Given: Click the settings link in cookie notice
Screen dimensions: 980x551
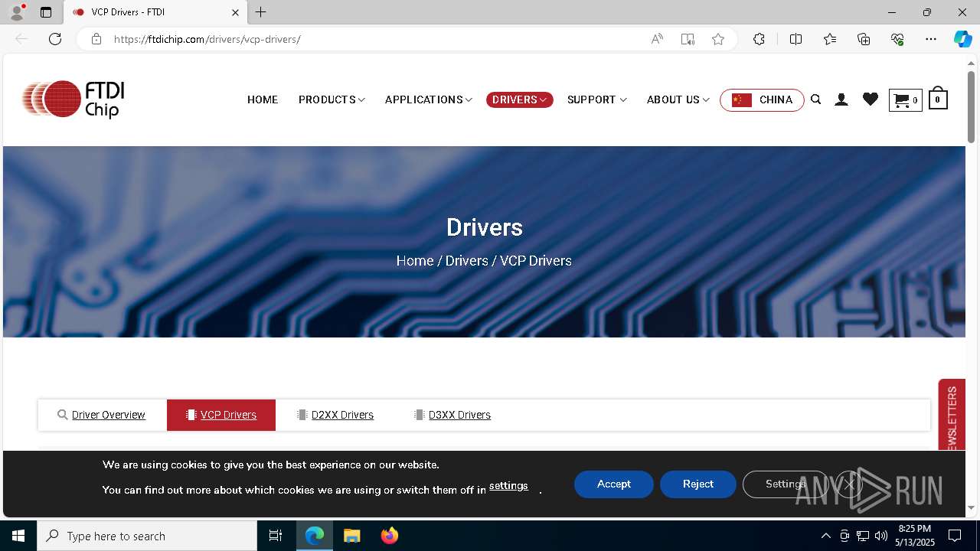Looking at the screenshot, I should point(508,486).
